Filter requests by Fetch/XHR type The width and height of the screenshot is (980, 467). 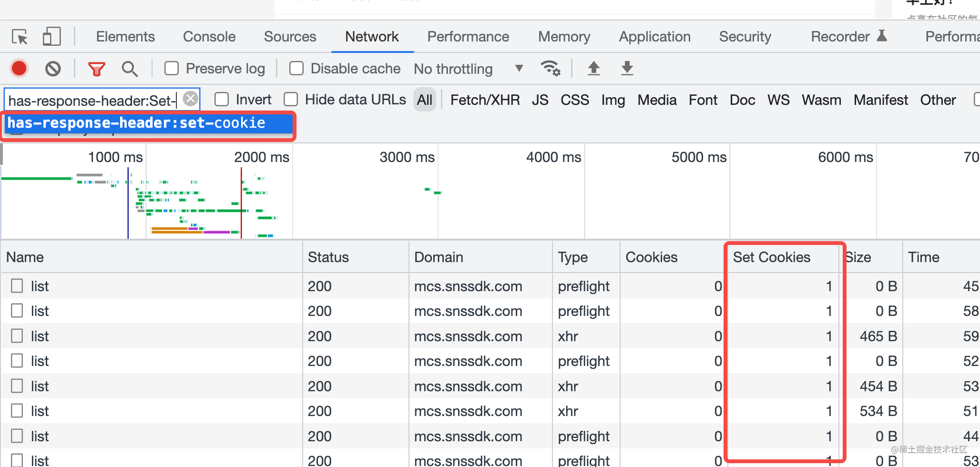(x=485, y=100)
